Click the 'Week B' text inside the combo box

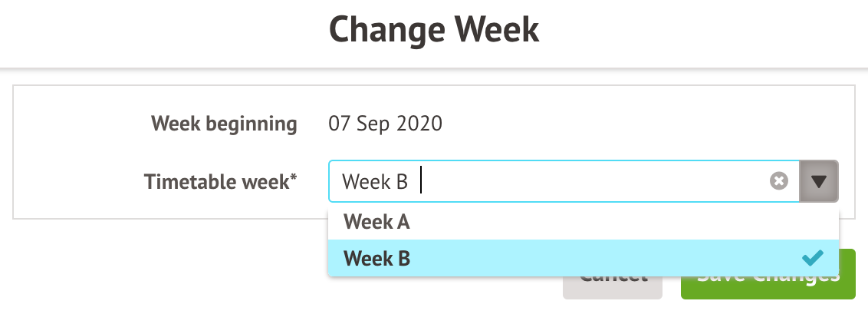(x=374, y=182)
